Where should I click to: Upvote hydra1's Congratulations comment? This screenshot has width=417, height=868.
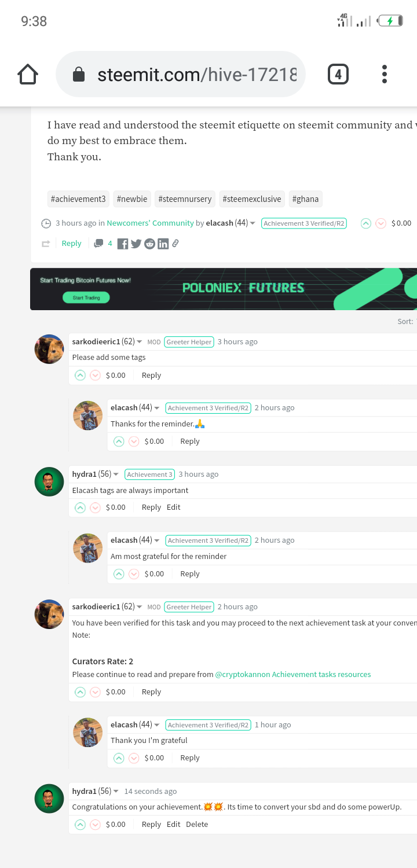80,824
